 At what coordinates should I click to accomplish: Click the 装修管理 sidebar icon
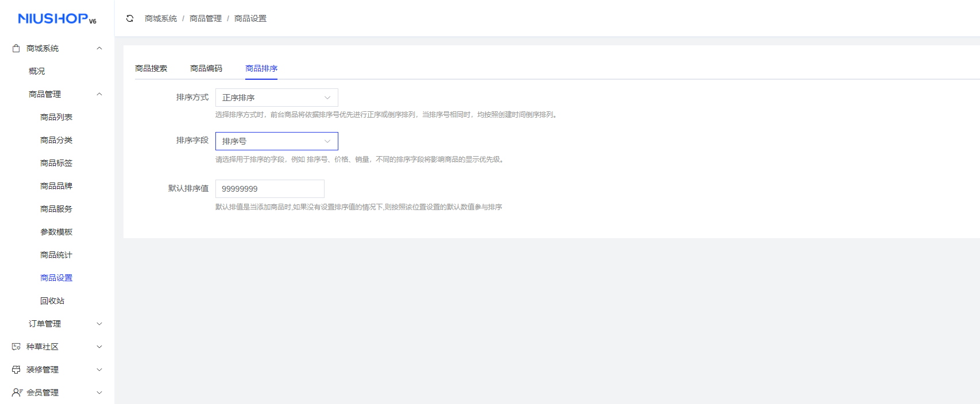16,370
